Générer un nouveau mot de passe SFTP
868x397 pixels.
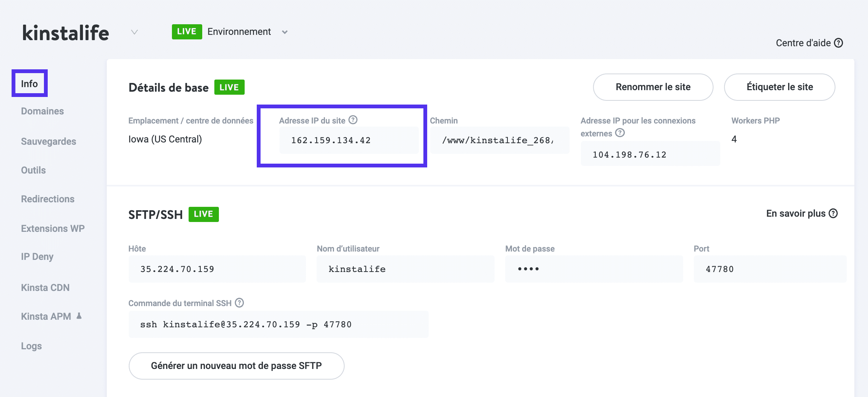(x=236, y=366)
